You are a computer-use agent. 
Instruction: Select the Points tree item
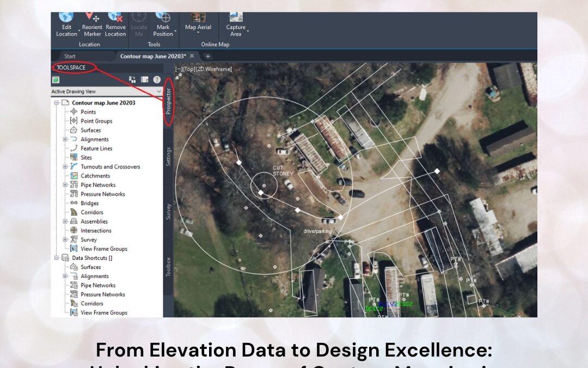(x=88, y=112)
